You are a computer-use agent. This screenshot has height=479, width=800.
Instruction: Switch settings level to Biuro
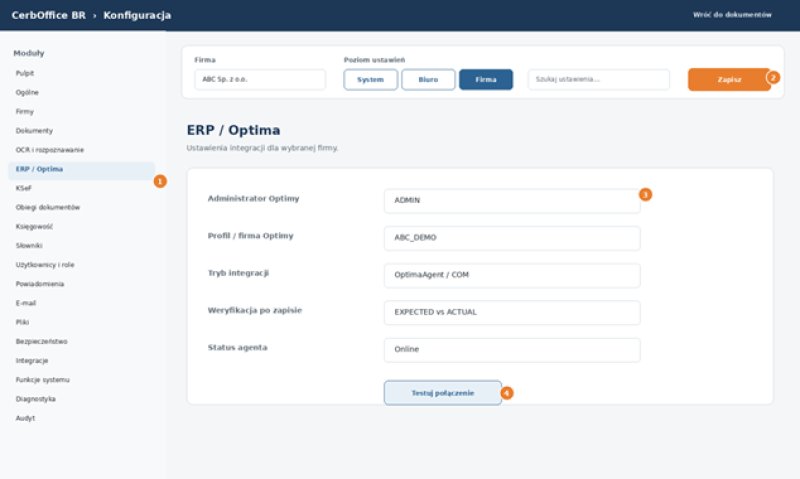[x=428, y=80]
